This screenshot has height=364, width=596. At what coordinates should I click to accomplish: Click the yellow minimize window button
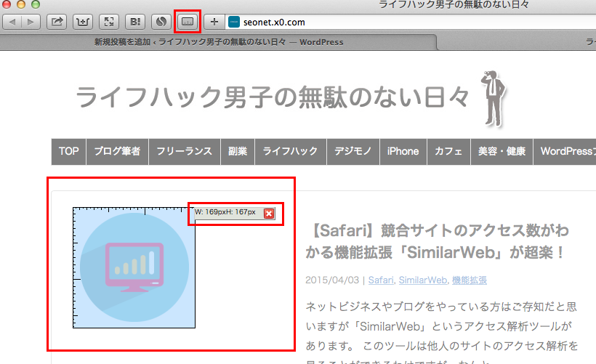coord(21,4)
